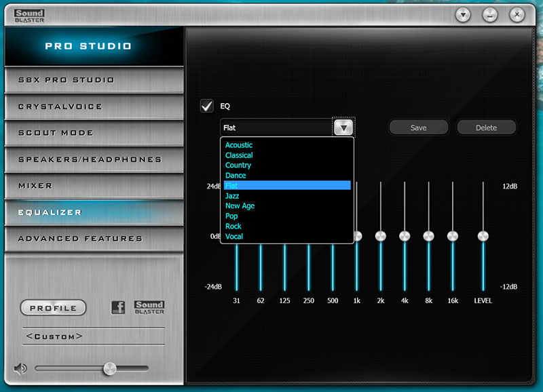Click the Sound Blaster logo in title bar

point(29,16)
